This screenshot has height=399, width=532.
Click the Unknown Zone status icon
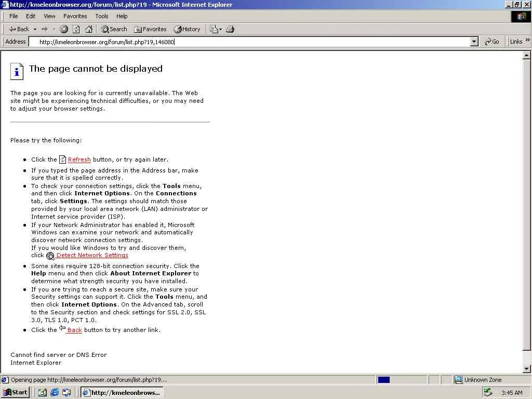point(459,380)
